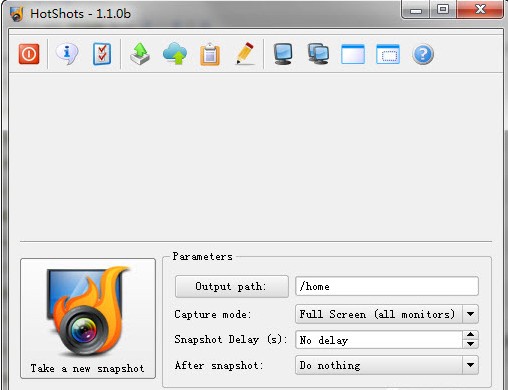
Task: Click the No delay spin field
Action: pyautogui.click(x=379, y=340)
